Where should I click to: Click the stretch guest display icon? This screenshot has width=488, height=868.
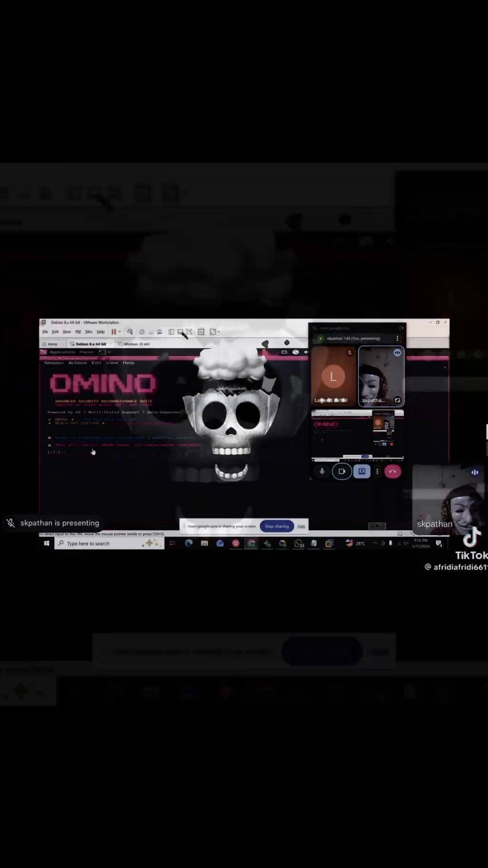pyautogui.click(x=213, y=332)
